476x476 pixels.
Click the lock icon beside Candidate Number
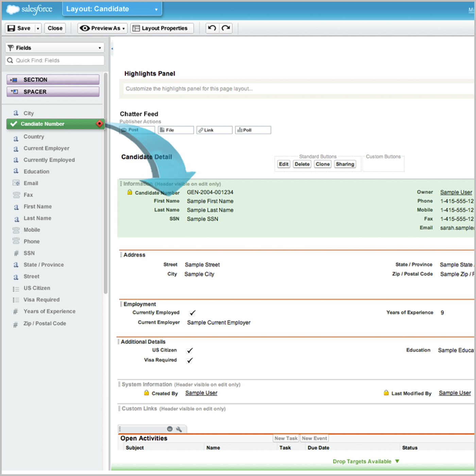[x=130, y=192]
